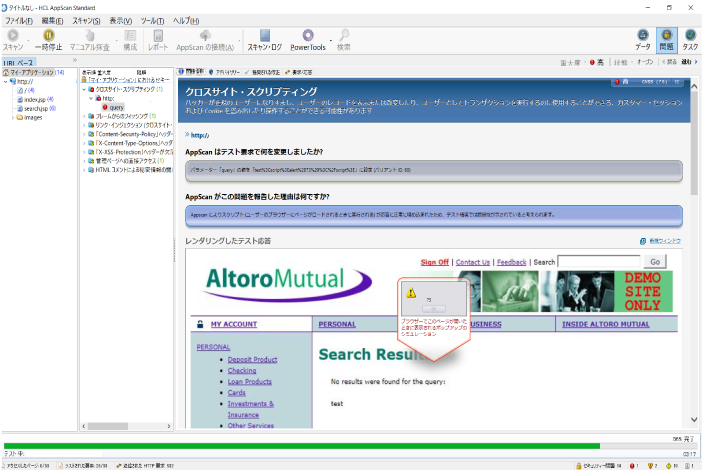Select the Fix Recommendation (推奨される修正) tab
Viewport: 704px width, 470px height.
point(262,72)
